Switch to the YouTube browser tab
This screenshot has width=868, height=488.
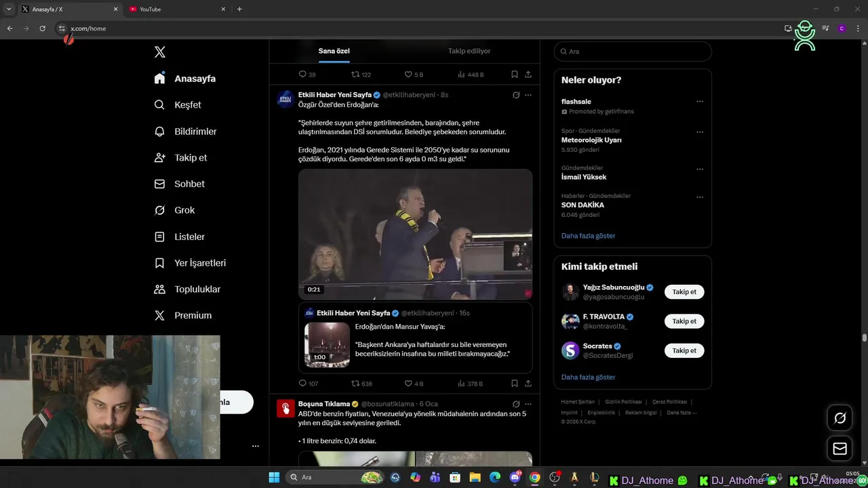(x=176, y=9)
